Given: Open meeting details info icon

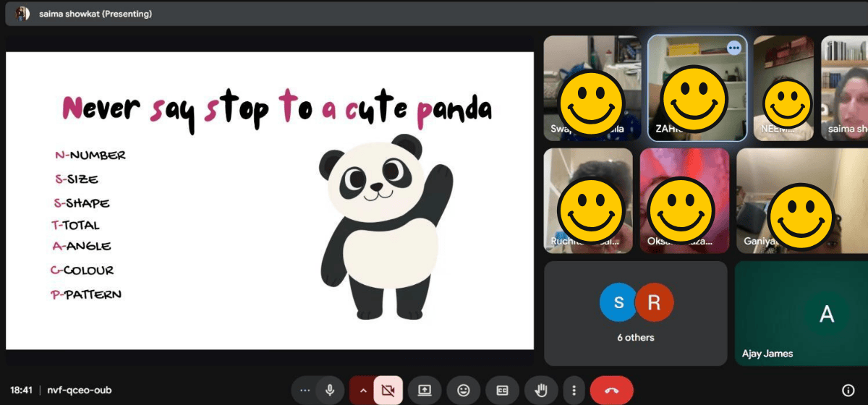Looking at the screenshot, I should point(848,391).
